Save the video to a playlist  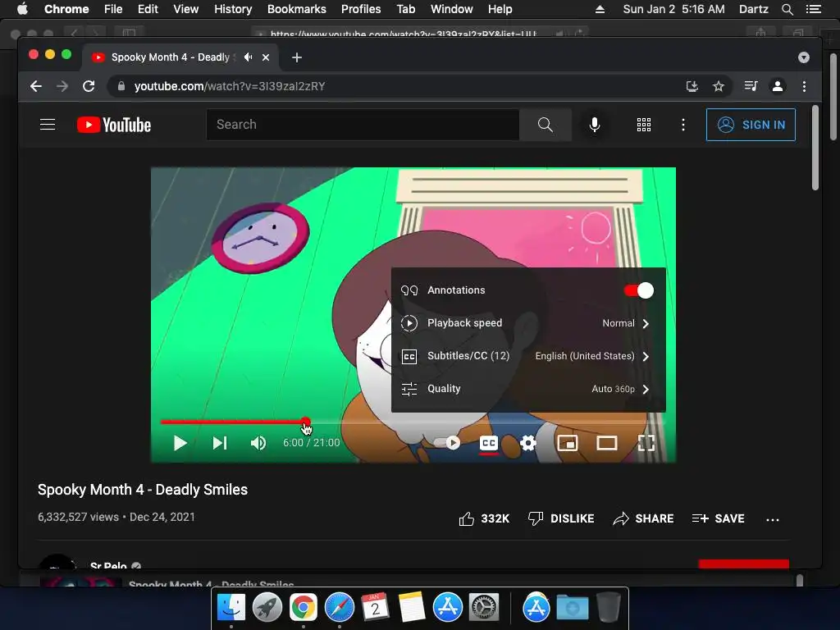(718, 518)
